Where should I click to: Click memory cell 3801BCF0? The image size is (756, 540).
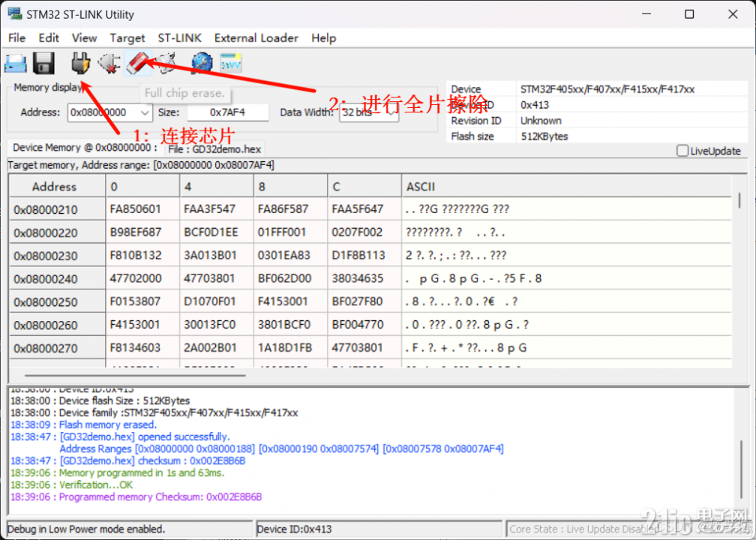[x=290, y=325]
